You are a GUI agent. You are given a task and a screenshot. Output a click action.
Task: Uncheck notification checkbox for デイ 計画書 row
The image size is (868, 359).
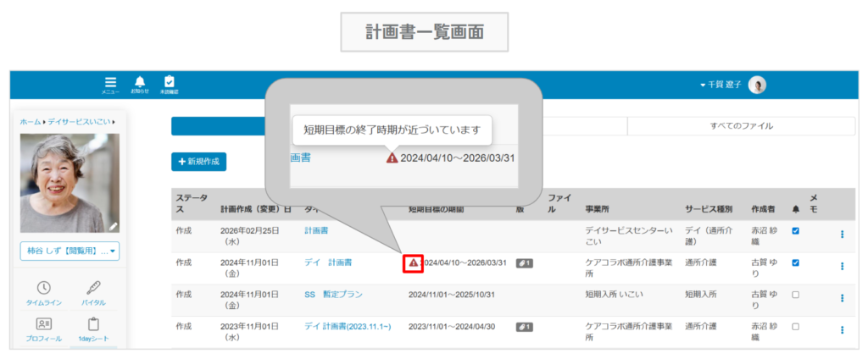(795, 263)
